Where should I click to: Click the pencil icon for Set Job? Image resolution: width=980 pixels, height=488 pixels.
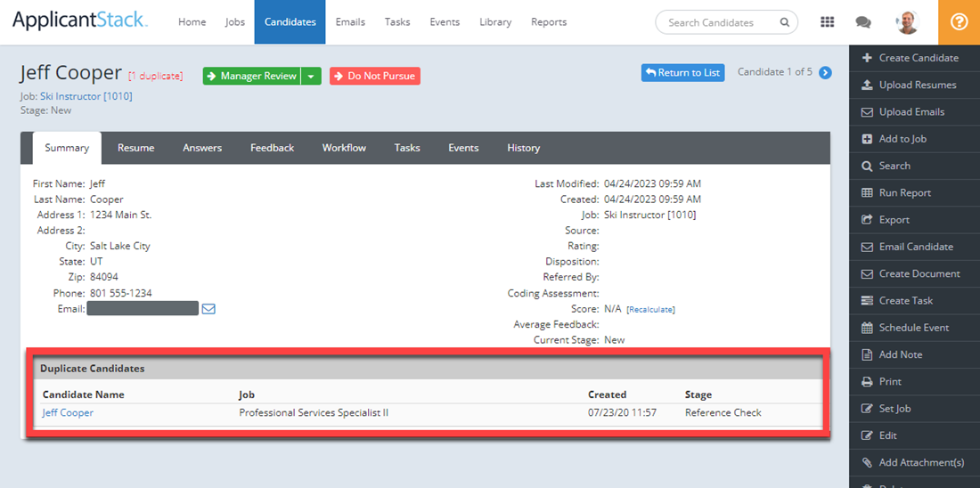click(x=867, y=409)
